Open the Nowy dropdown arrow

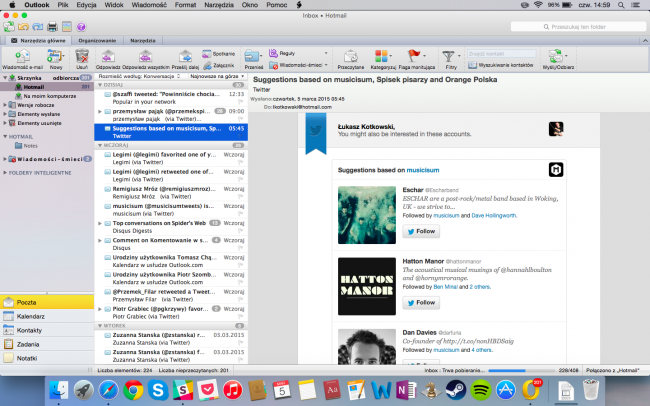click(x=64, y=56)
